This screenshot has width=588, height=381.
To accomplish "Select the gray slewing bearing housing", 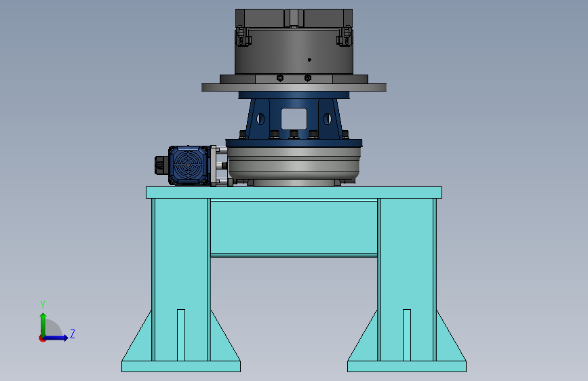I will 294,163.
